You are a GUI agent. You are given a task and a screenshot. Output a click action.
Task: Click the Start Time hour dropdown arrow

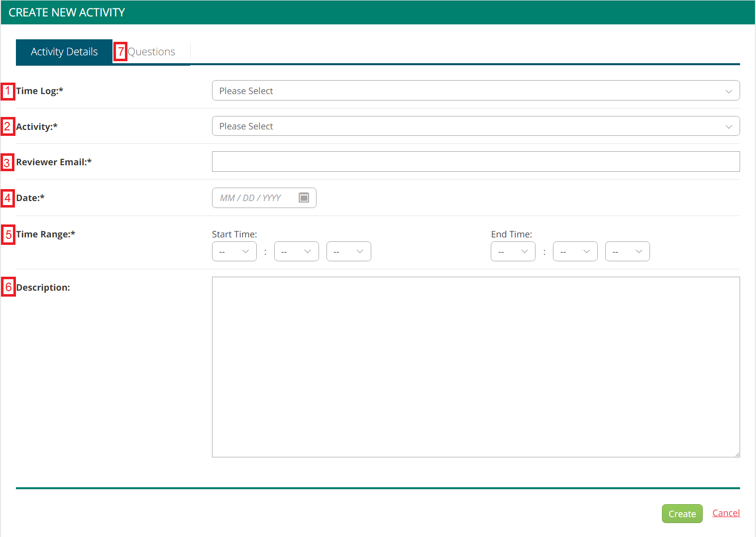245,251
